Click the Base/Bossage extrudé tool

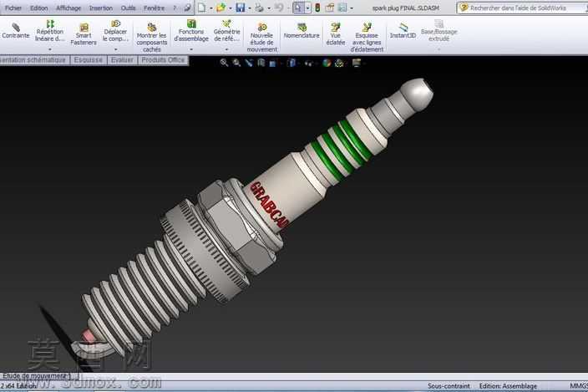pos(439,31)
